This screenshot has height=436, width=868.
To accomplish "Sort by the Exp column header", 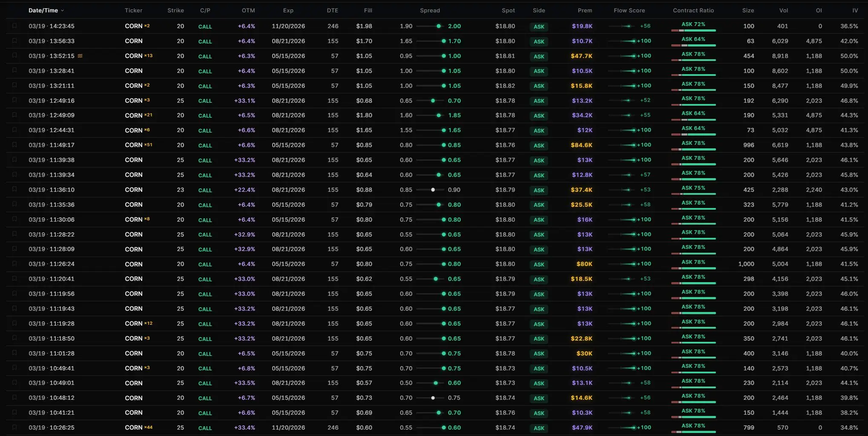I will click(x=288, y=10).
